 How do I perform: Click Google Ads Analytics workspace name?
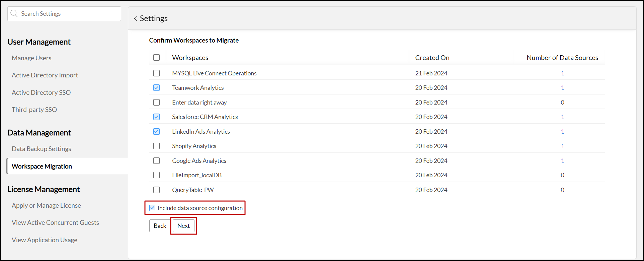tap(199, 160)
